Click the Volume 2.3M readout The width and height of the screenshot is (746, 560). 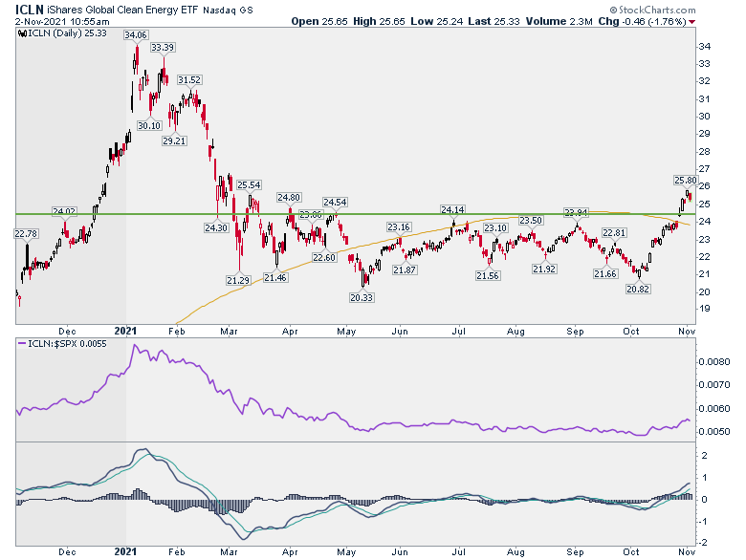(559, 21)
